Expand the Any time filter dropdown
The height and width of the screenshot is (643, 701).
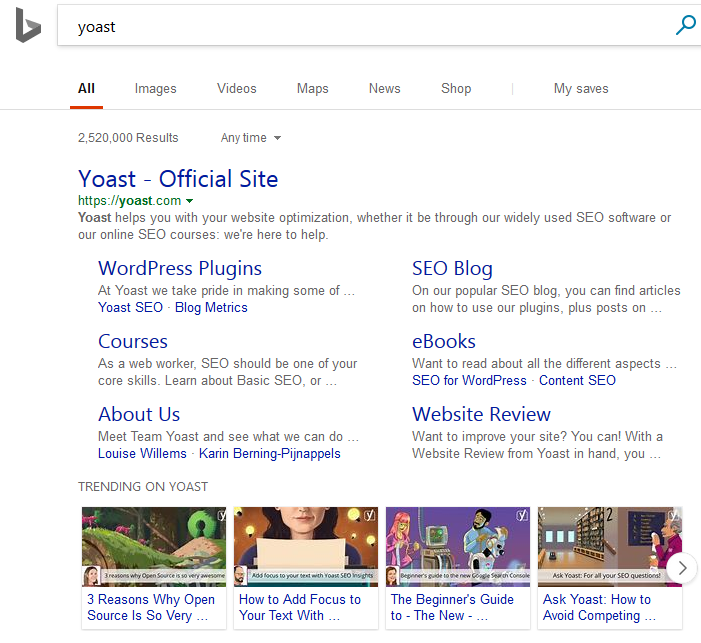pyautogui.click(x=251, y=138)
